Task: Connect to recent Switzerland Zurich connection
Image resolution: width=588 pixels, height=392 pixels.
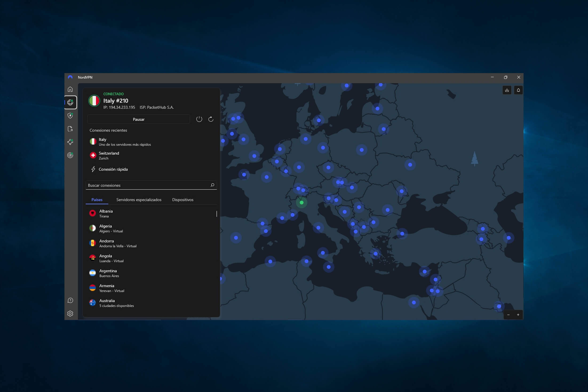Action: [x=151, y=155]
